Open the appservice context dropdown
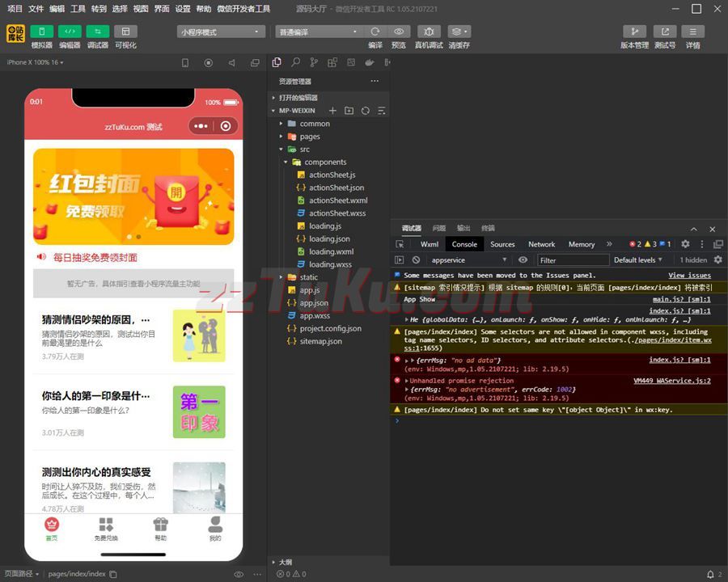The width and height of the screenshot is (728, 582). pos(469,260)
